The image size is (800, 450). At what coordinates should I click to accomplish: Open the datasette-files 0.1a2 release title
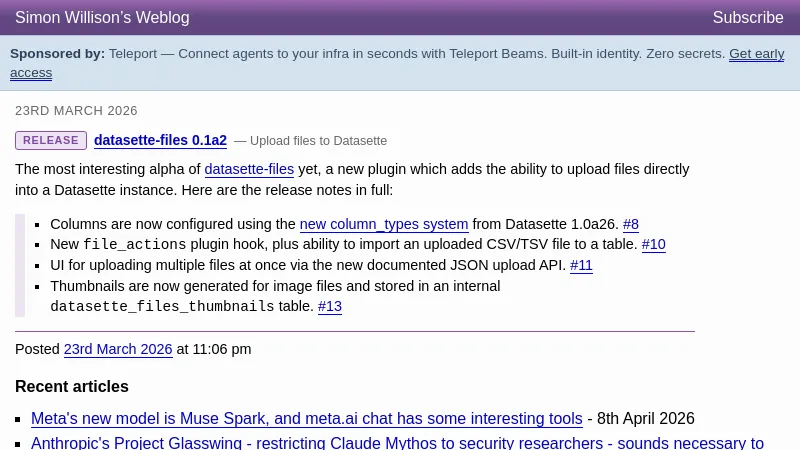(160, 141)
